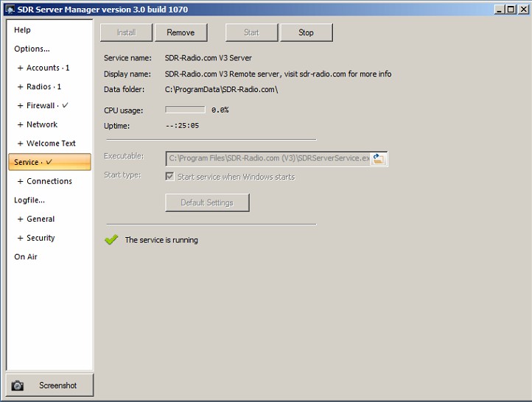Click the 0.0% CPU usage value

pyautogui.click(x=220, y=110)
